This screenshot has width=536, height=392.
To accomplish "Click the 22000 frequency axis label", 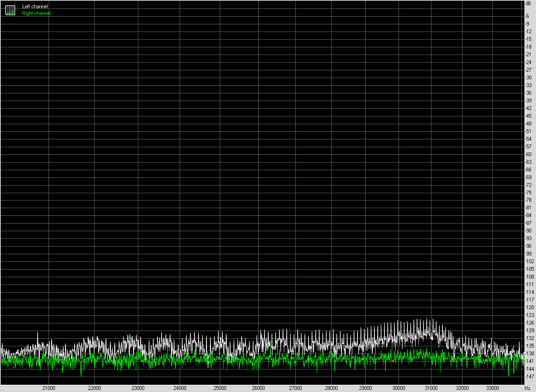I will [x=94, y=388].
